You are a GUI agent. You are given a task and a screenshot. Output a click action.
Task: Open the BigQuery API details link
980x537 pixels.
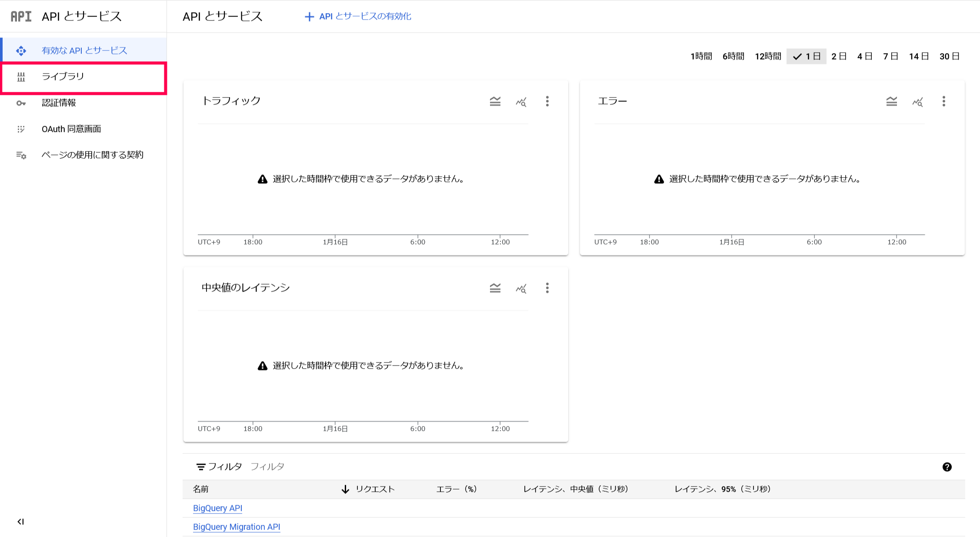(x=218, y=508)
